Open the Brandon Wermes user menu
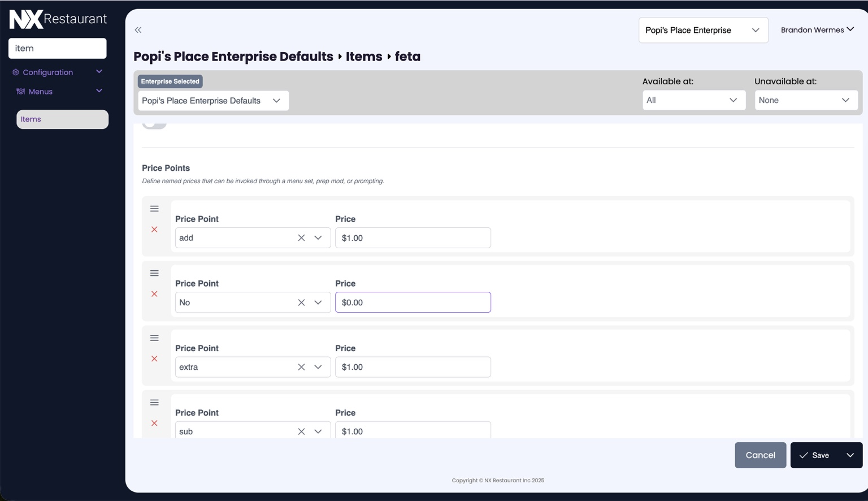This screenshot has width=868, height=501. (x=817, y=30)
